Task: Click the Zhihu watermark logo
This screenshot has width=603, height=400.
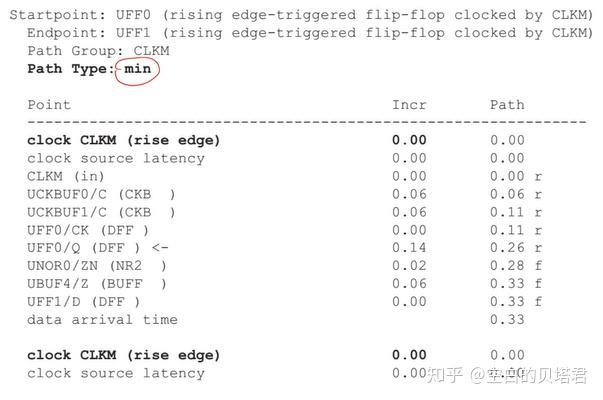Action: coord(447,376)
